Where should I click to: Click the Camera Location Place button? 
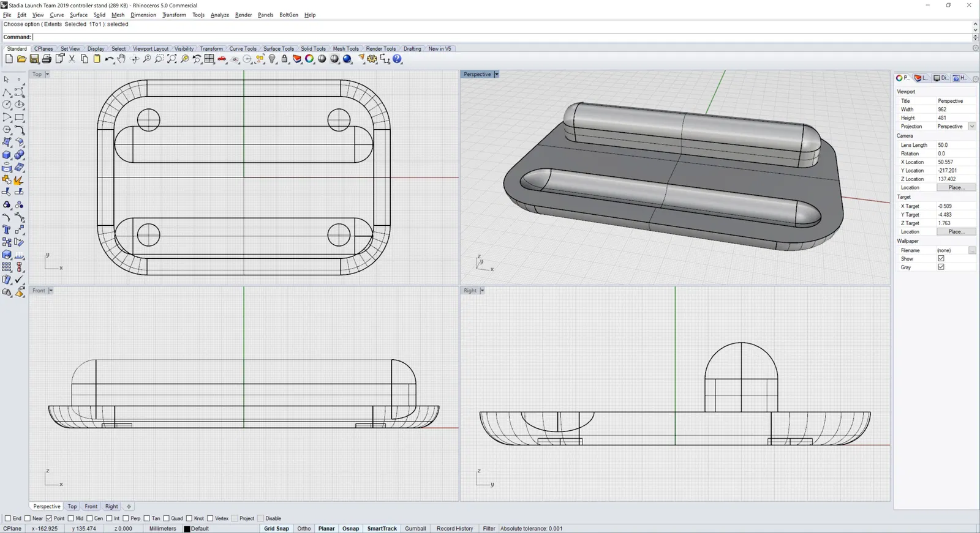pyautogui.click(x=956, y=188)
